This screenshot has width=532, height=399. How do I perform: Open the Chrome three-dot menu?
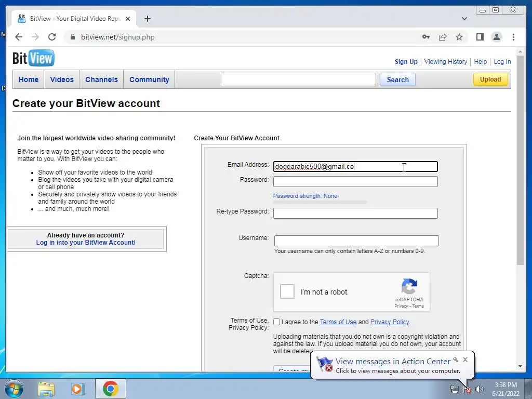click(513, 37)
